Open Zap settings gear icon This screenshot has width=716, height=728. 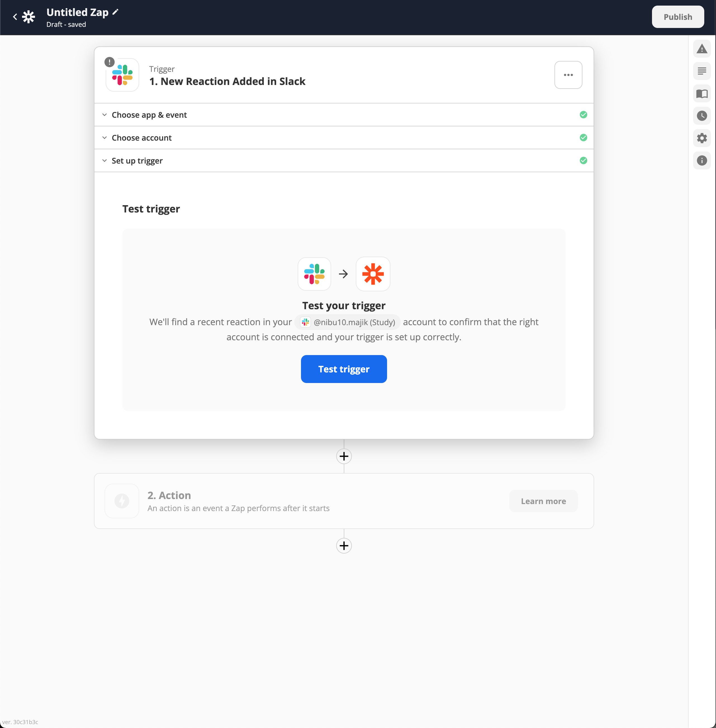point(702,138)
